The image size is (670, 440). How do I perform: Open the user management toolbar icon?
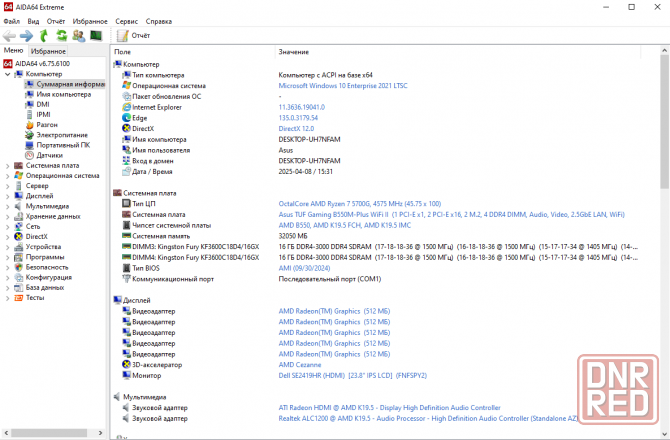(79, 36)
